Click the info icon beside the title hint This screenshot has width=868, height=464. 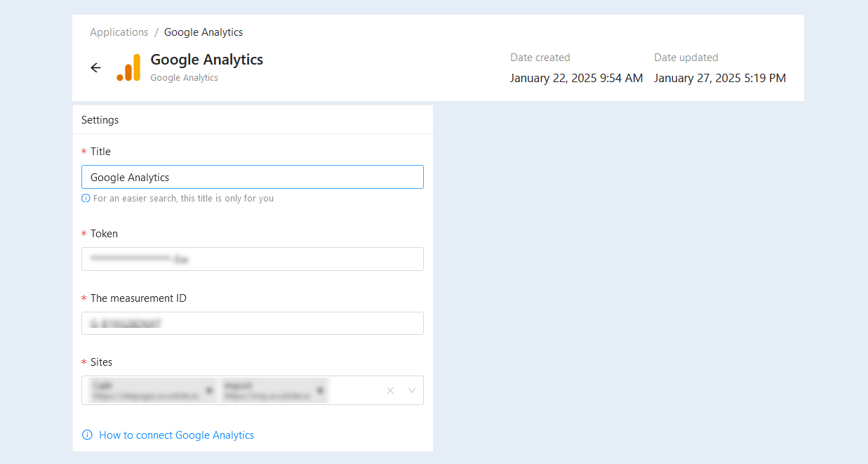pos(86,198)
